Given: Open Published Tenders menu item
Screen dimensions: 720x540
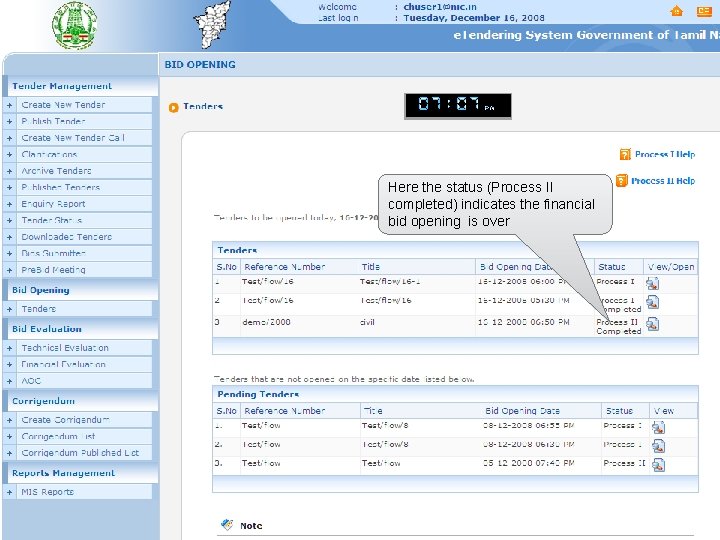Looking at the screenshot, I should coord(61,187).
